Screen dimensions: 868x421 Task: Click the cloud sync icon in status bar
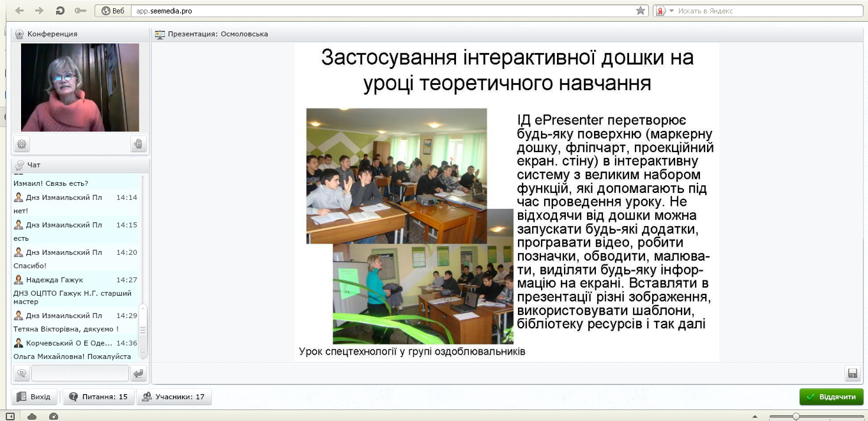pyautogui.click(x=32, y=417)
